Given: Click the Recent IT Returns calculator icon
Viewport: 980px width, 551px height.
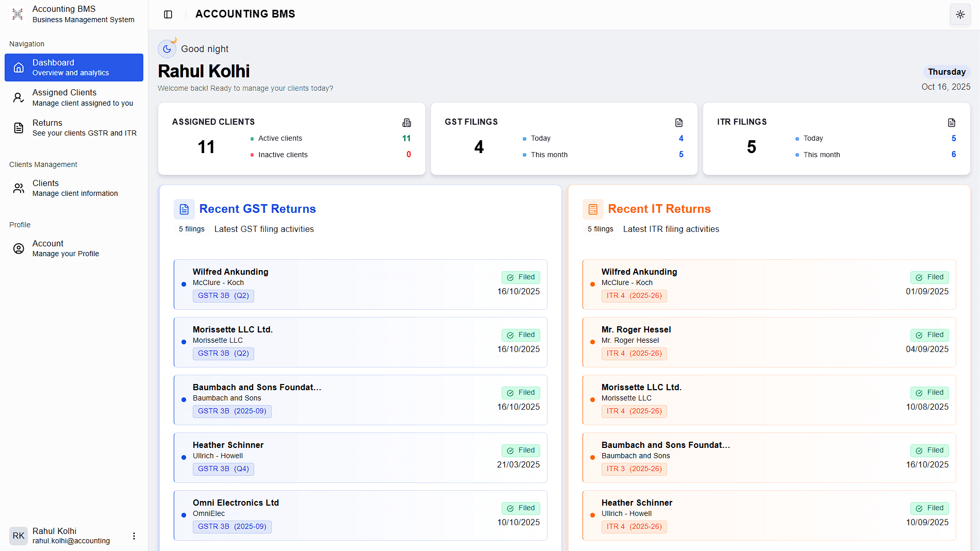Looking at the screenshot, I should pyautogui.click(x=593, y=209).
